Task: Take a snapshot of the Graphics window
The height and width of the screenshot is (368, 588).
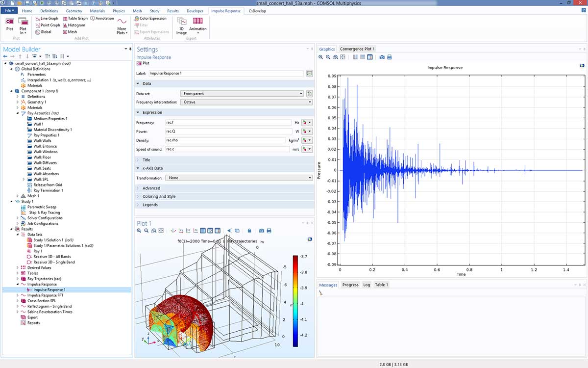Action: point(382,57)
